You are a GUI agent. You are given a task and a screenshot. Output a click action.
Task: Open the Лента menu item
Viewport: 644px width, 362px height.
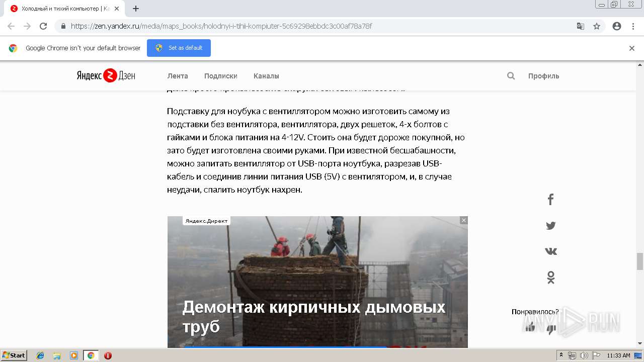pos(178,76)
